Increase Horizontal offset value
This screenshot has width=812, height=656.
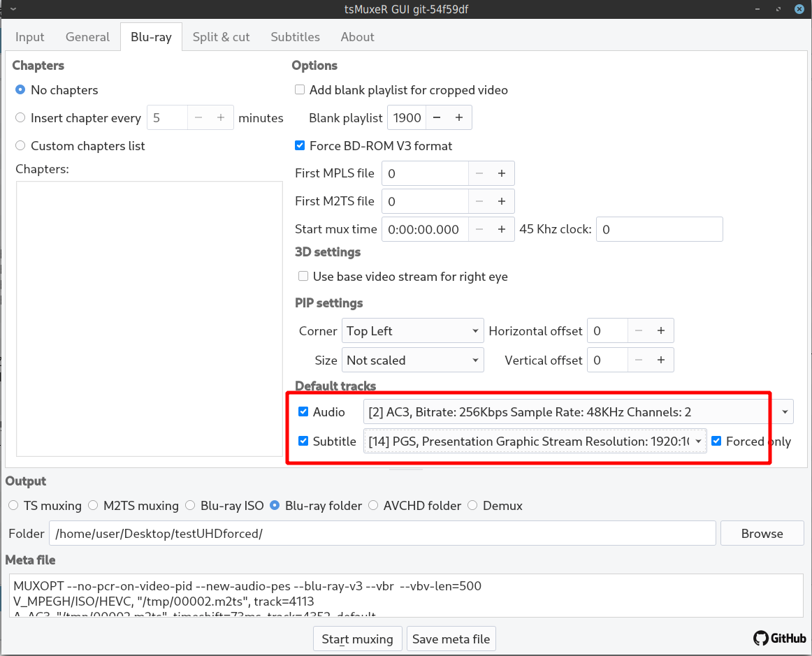(661, 331)
